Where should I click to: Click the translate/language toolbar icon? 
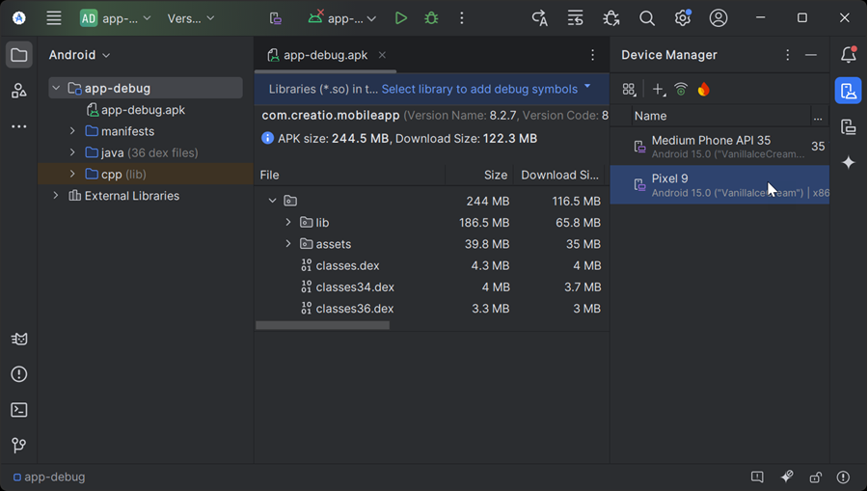pyautogui.click(x=540, y=18)
